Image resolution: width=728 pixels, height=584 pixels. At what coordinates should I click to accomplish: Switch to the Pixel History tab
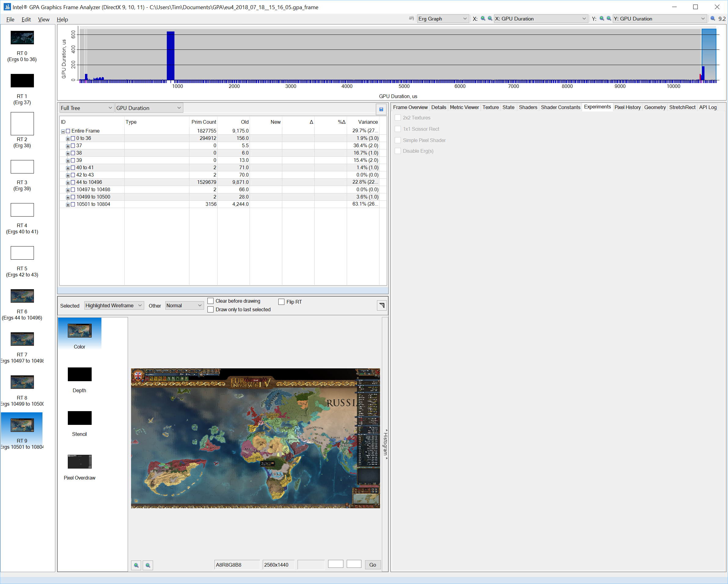point(627,107)
